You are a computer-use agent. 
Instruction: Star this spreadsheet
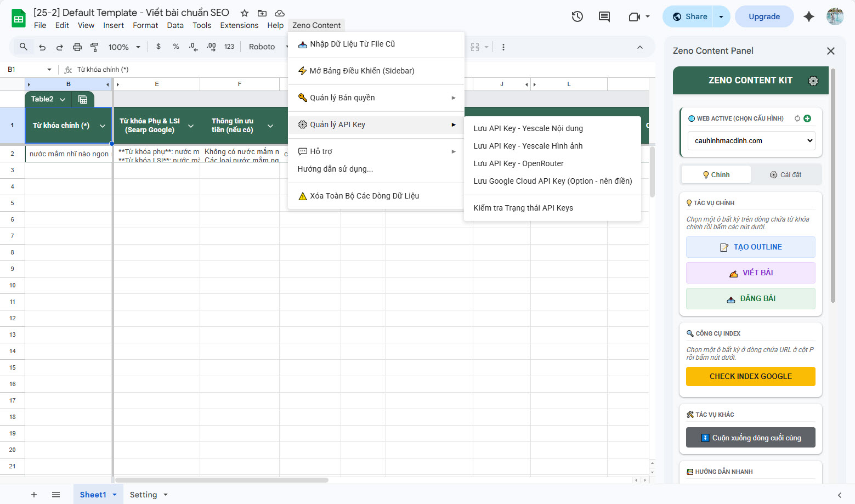[x=244, y=13]
